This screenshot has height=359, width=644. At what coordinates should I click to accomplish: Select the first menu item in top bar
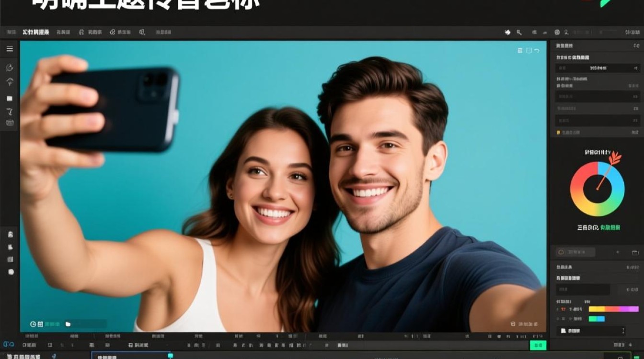pos(11,32)
